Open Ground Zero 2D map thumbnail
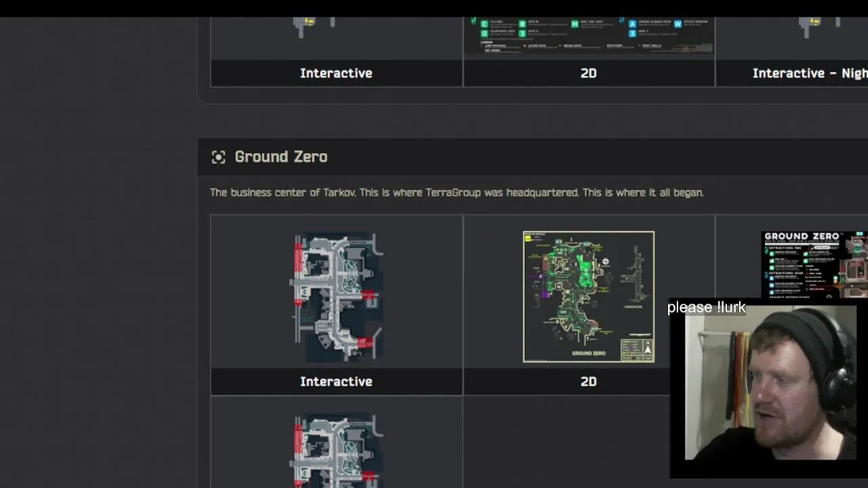868x488 pixels. [589, 297]
